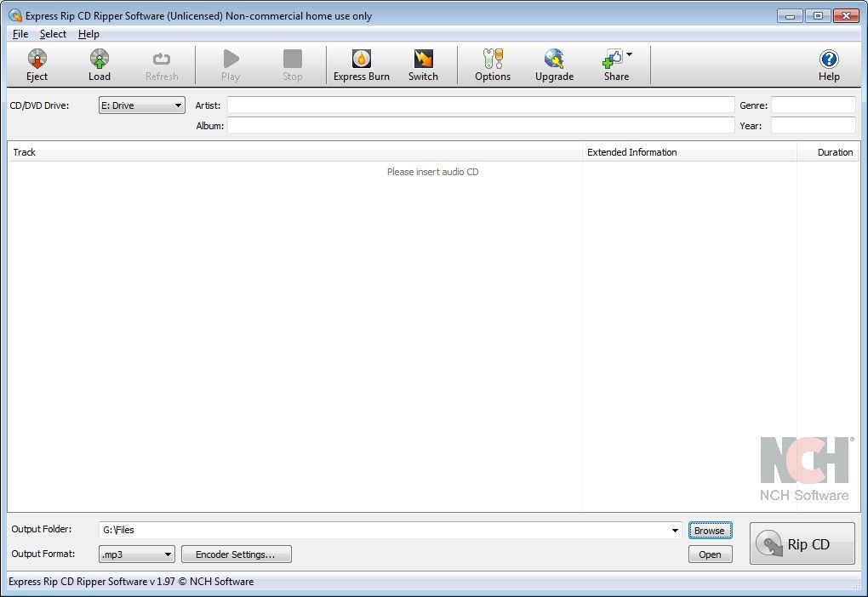Screen dimensions: 868x597
Task: Open the File menu
Action: pyautogui.click(x=20, y=34)
